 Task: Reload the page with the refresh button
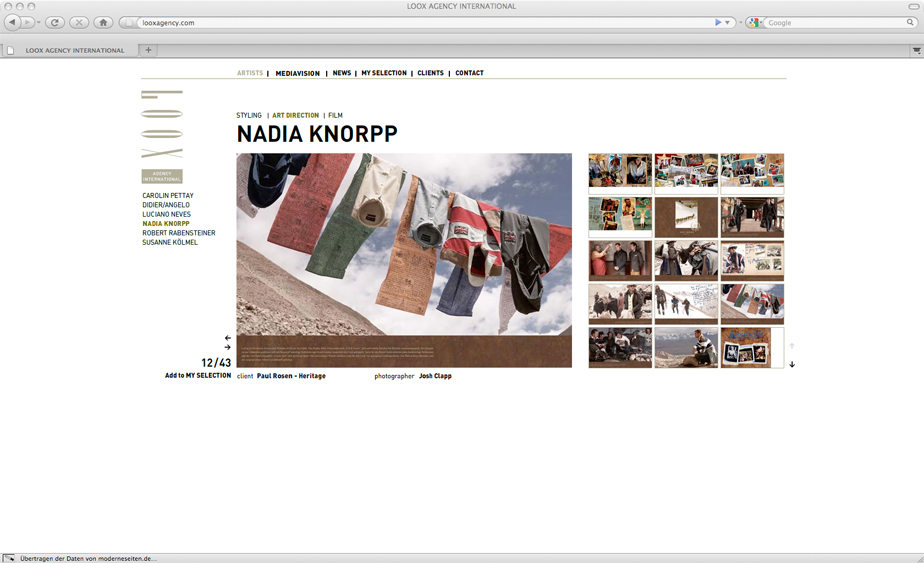point(55,22)
